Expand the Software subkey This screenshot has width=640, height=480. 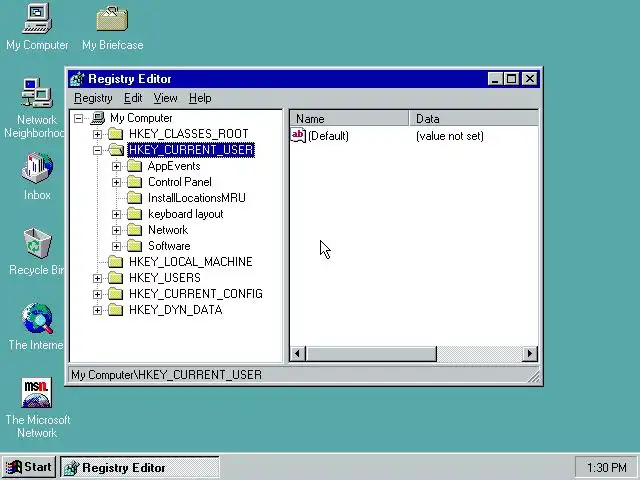(x=116, y=246)
